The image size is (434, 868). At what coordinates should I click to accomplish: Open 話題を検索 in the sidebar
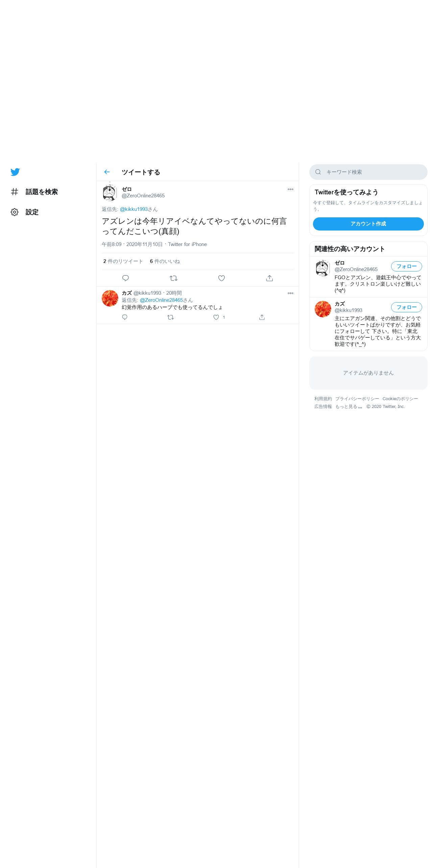click(34, 192)
